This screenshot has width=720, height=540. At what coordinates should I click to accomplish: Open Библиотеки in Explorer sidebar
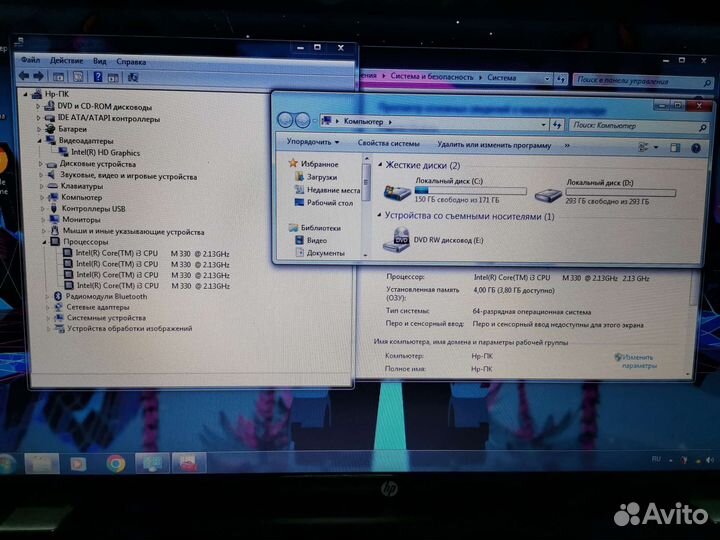[x=321, y=228]
